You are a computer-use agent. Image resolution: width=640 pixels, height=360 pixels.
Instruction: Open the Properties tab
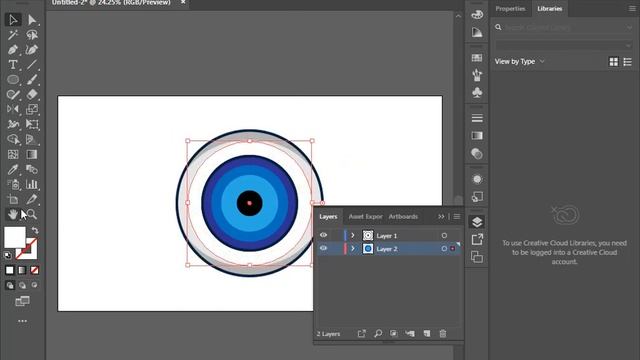pyautogui.click(x=510, y=9)
